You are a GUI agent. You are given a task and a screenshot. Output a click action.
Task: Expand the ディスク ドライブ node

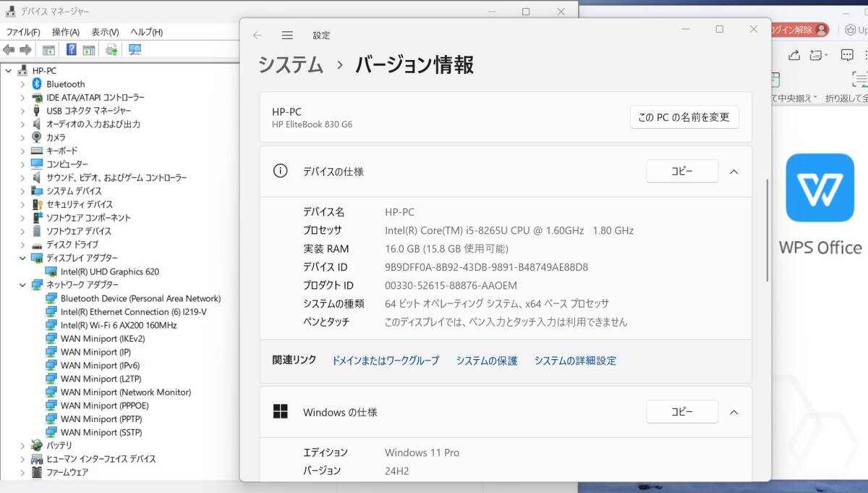coord(22,245)
